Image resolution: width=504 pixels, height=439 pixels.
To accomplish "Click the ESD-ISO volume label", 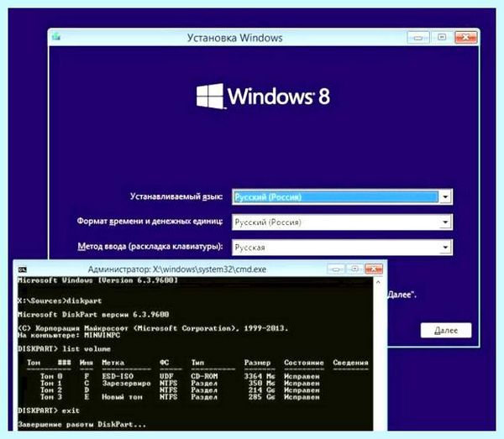I will tap(118, 376).
